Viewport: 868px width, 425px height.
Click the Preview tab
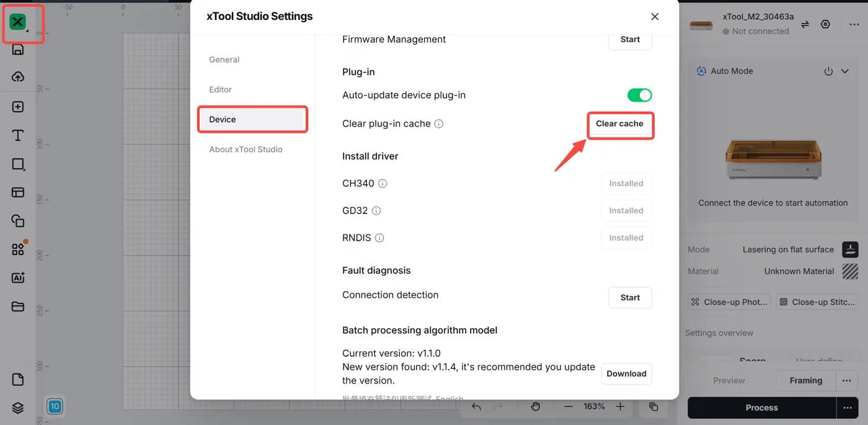tap(729, 380)
